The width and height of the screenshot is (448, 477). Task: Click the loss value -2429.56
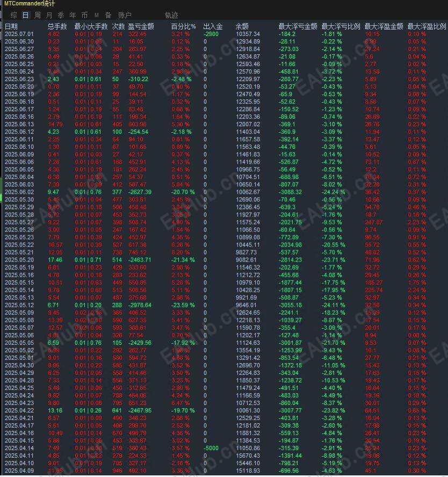[140, 343]
